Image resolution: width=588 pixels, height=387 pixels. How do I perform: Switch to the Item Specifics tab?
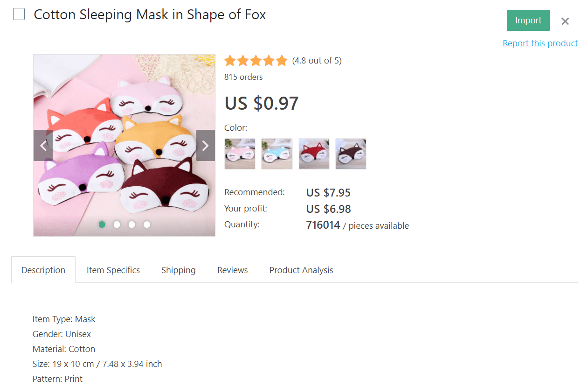click(113, 270)
